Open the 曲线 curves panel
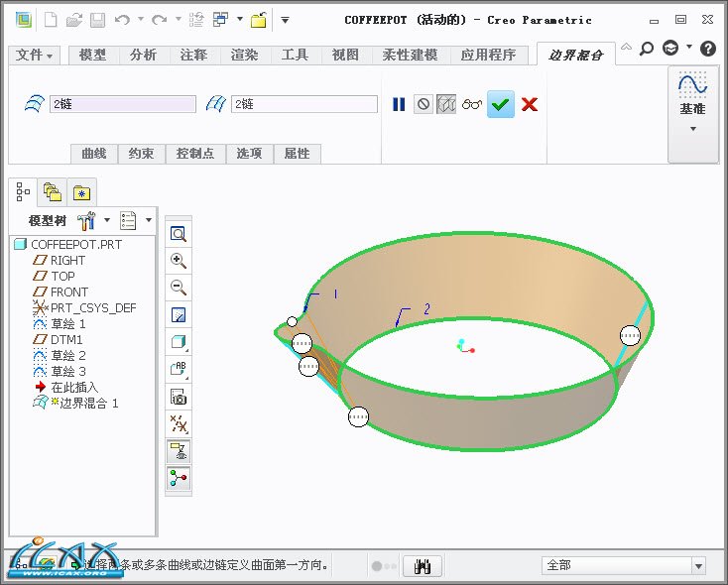The image size is (728, 585). click(94, 154)
